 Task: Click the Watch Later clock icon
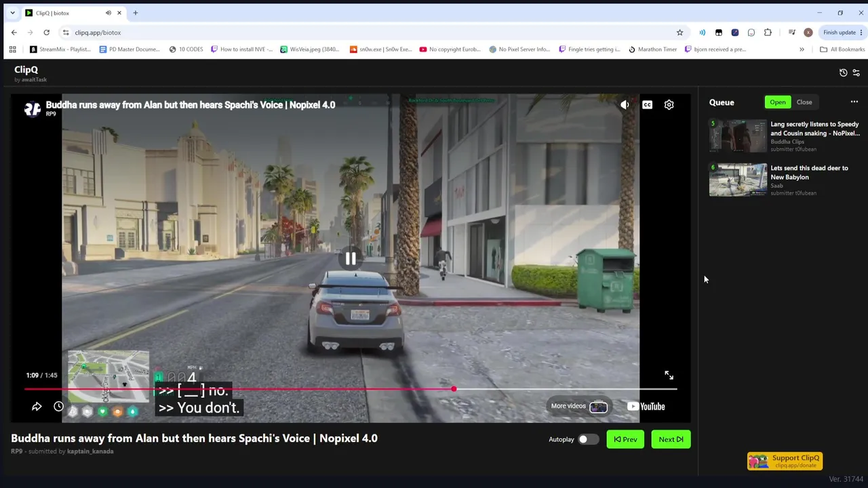click(59, 406)
